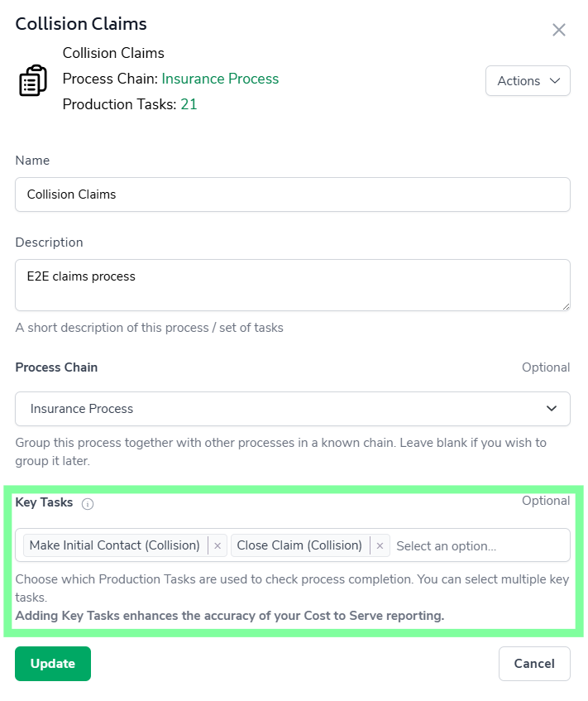Viewport: 588px width, 701px height.
Task: Click the Collision Claims dialog title
Action: [81, 24]
